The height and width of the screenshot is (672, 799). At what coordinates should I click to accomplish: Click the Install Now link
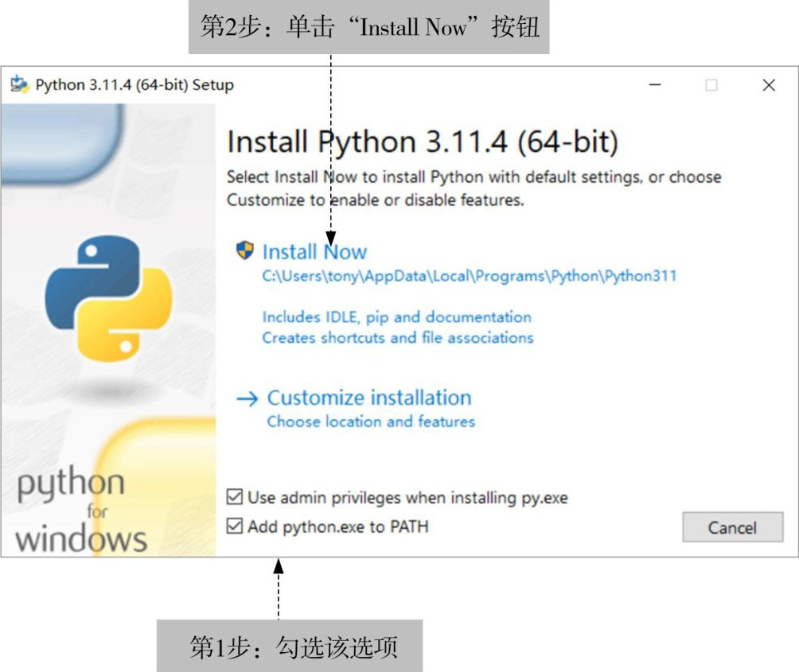pos(314,252)
